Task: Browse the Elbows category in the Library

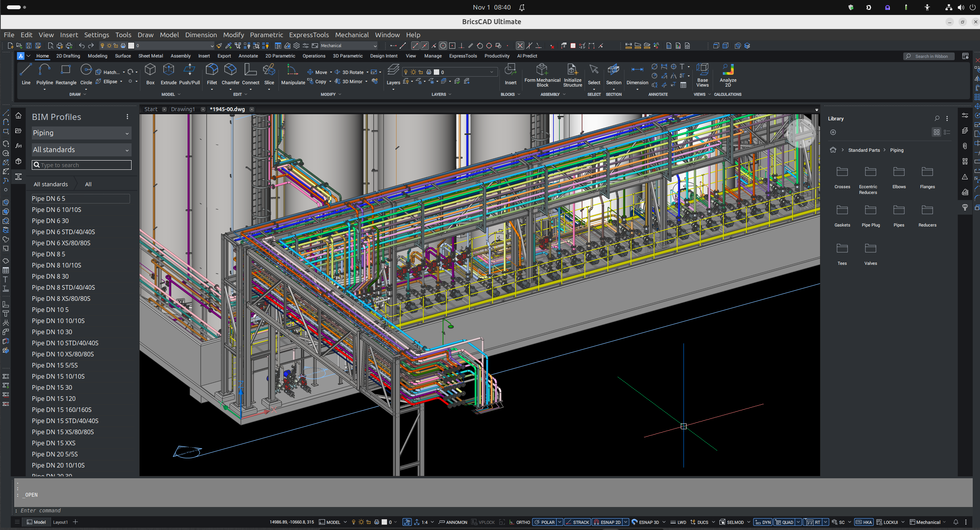Action: point(899,174)
